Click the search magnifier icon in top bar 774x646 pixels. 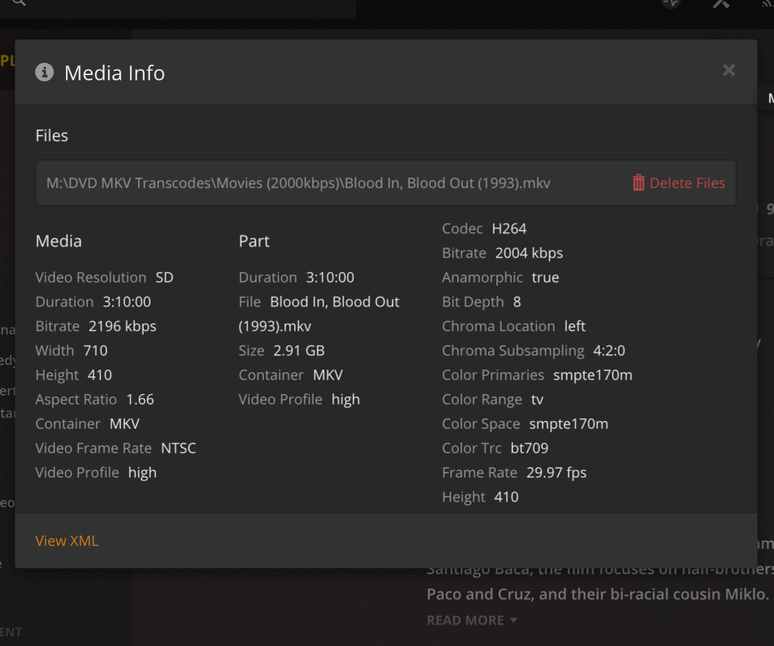[19, 3]
